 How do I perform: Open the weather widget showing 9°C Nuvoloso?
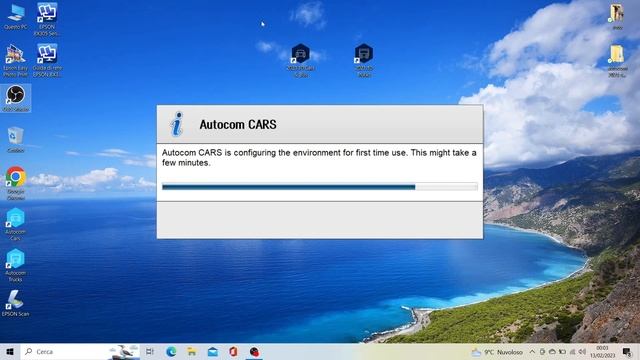pos(497,352)
